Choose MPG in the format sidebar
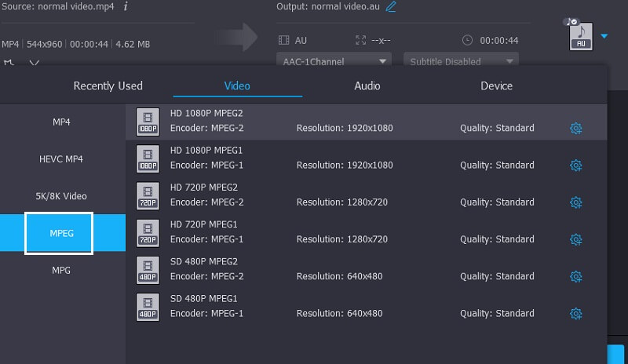This screenshot has width=628, height=364. [61, 270]
